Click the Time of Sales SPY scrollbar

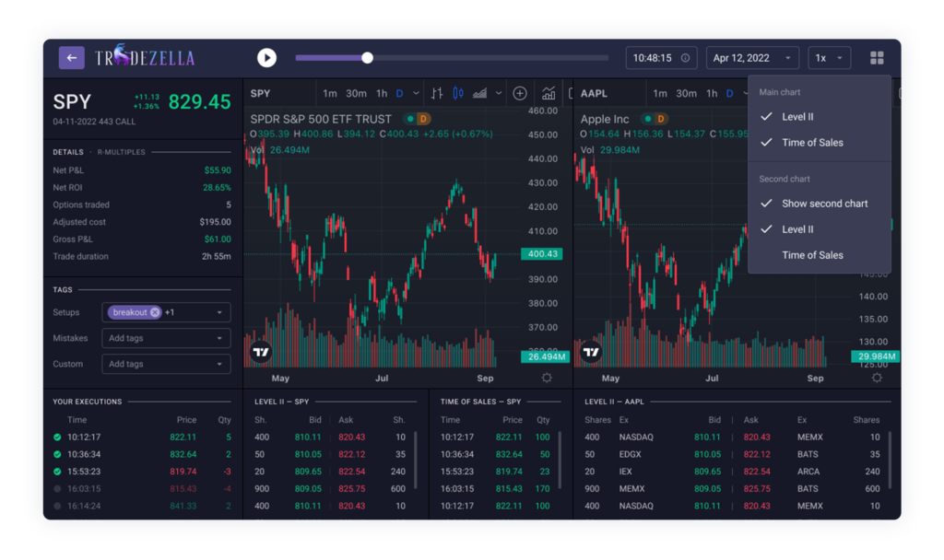[x=560, y=460]
